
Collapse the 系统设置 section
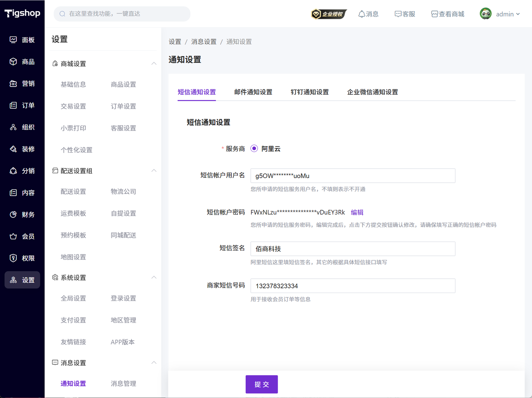[154, 277]
